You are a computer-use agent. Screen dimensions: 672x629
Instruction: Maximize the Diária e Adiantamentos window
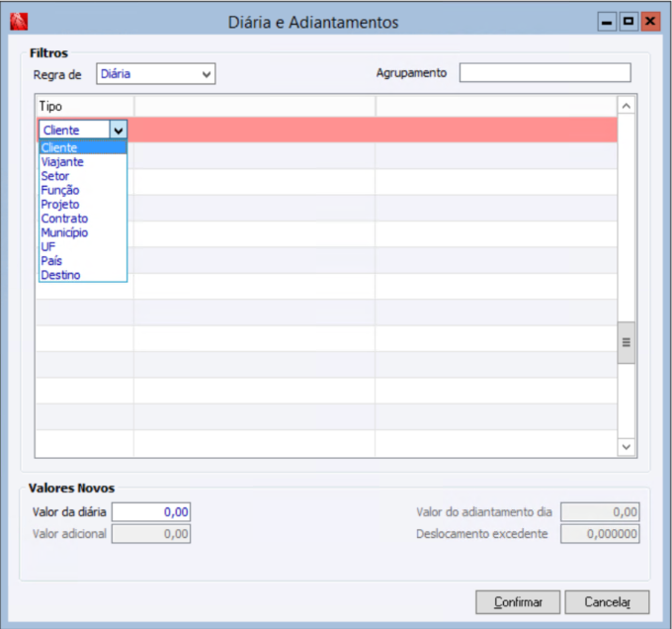coord(629,22)
